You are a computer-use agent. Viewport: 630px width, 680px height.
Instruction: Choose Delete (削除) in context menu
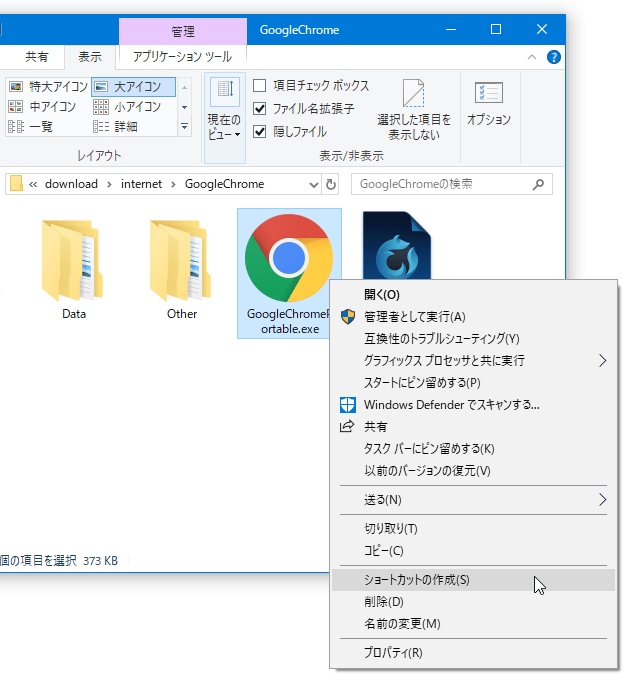click(473, 602)
